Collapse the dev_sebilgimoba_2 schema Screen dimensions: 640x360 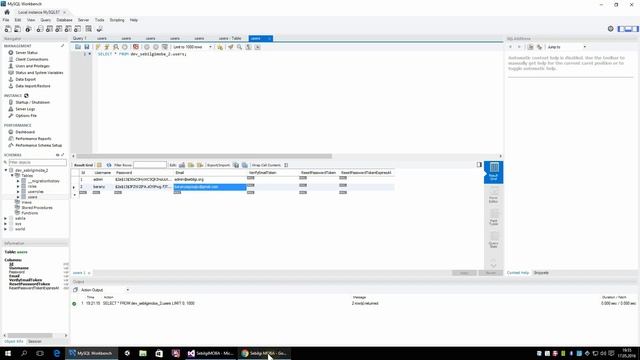[6, 170]
